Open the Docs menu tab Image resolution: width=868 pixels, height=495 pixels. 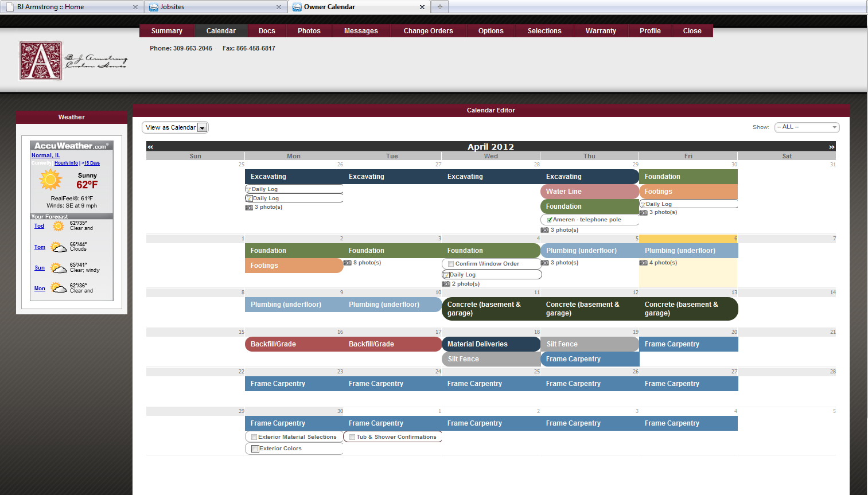click(x=267, y=31)
